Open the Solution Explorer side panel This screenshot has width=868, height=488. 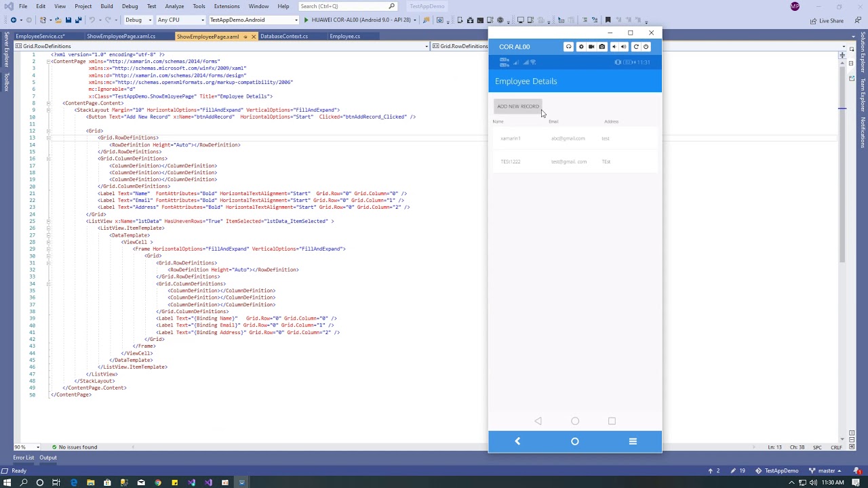pyautogui.click(x=863, y=52)
